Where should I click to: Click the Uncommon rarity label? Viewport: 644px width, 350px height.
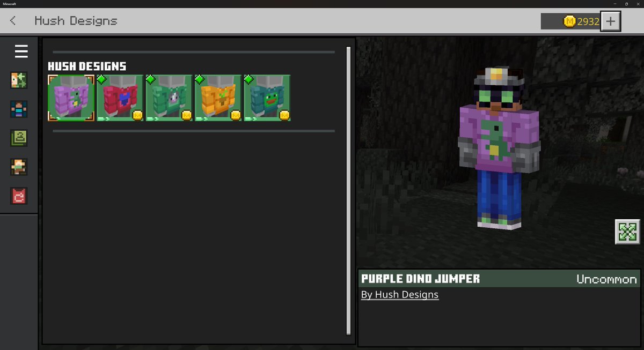606,279
